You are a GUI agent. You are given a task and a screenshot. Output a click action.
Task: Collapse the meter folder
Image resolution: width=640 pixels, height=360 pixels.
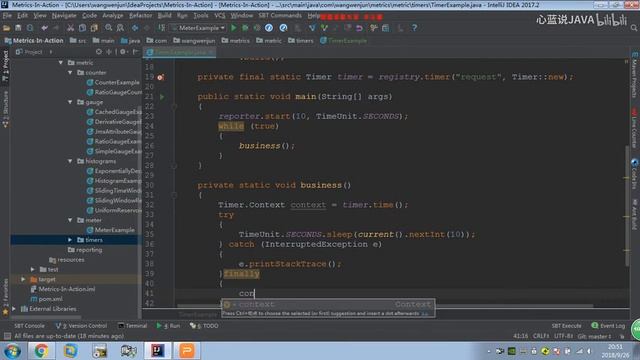[x=70, y=220]
